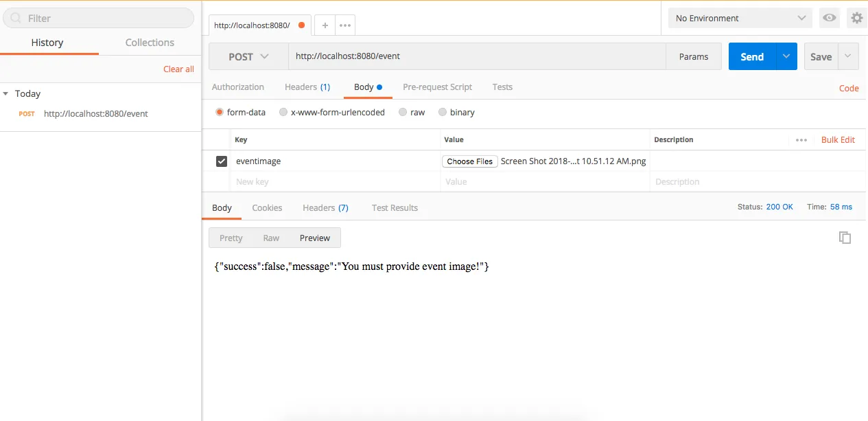Open the No Environment dropdown
Viewport: 868px width, 421px height.
(x=740, y=18)
